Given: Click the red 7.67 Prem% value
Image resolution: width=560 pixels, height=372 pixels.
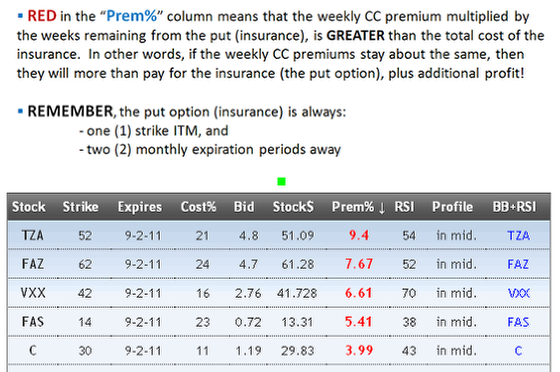Looking at the screenshot, I should point(359,264).
